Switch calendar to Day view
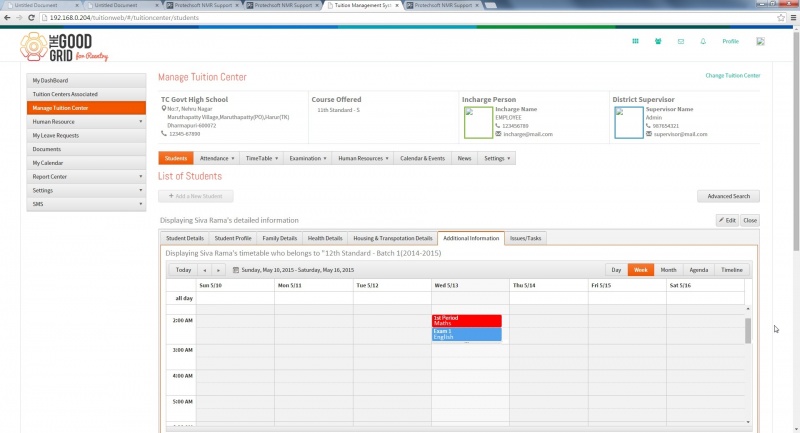This screenshot has width=800, height=433. pos(616,270)
